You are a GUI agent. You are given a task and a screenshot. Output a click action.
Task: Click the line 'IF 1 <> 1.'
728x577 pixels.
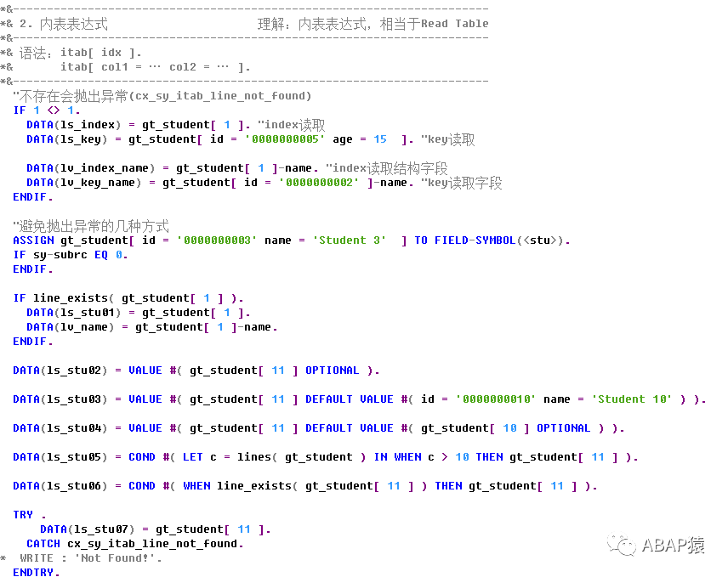(x=47, y=110)
